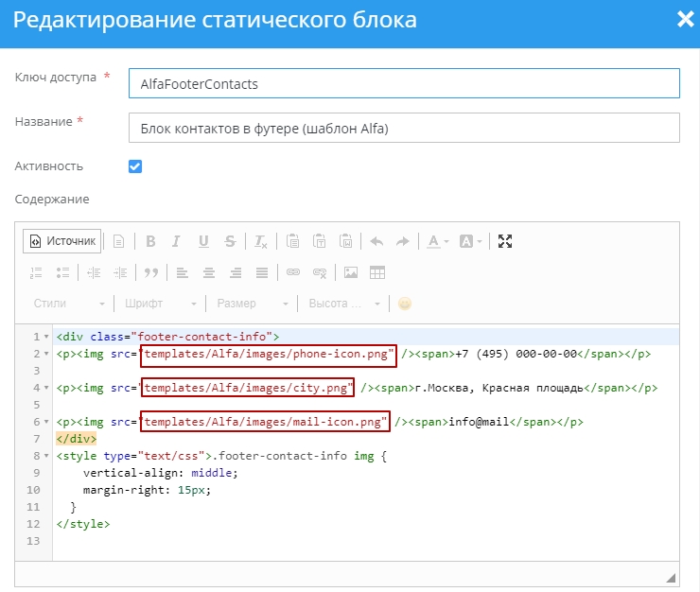Viewport: 700px width, 592px height.
Task: Uncheck the Активность checkbox
Action: pyautogui.click(x=135, y=166)
